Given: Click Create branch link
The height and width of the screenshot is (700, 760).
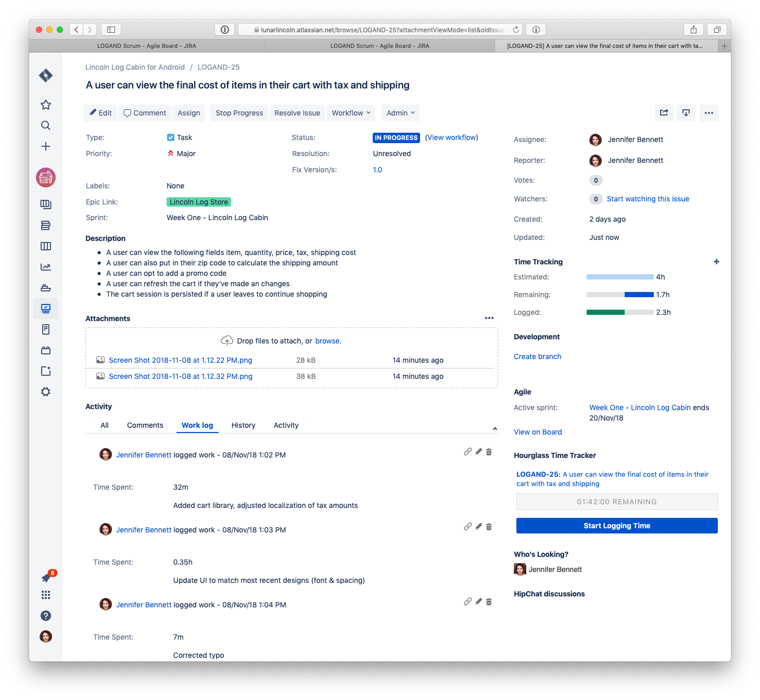Looking at the screenshot, I should point(538,357).
